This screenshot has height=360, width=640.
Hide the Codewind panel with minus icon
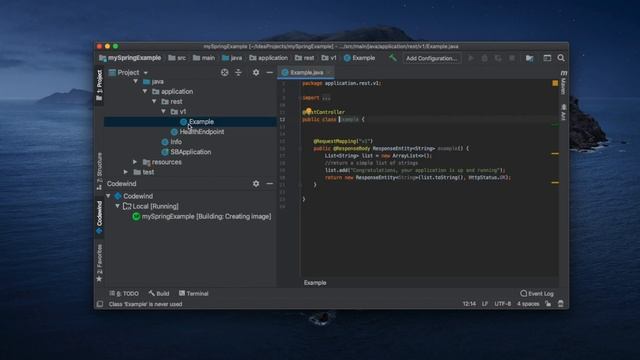pyautogui.click(x=269, y=184)
